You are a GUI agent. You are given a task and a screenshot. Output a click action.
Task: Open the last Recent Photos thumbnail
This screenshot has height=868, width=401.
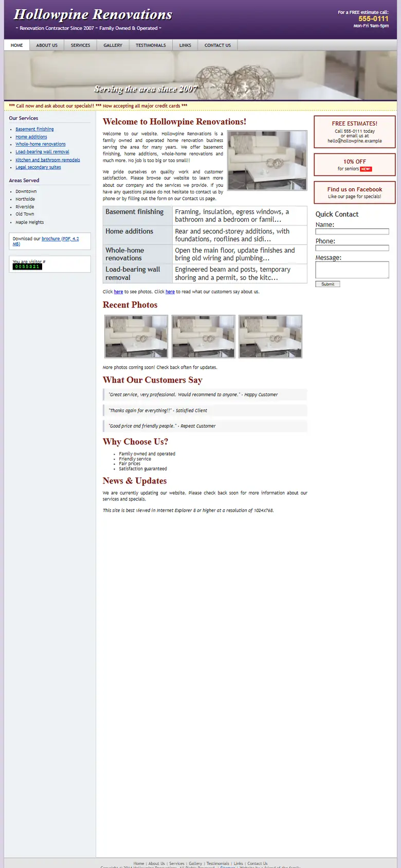coord(270,336)
